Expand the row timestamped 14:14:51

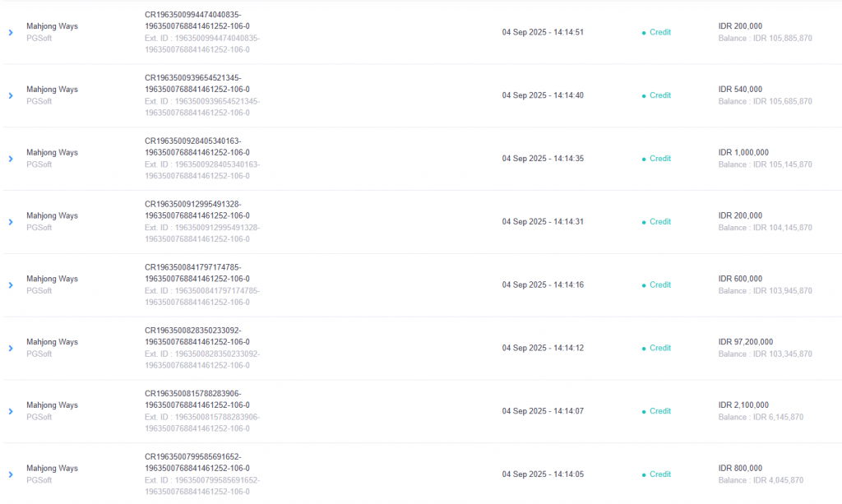[x=11, y=32]
